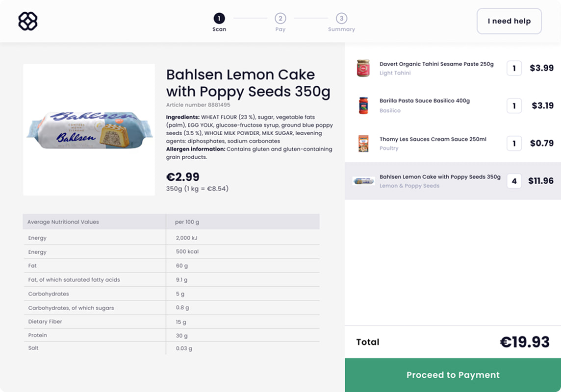Click the Bahlsen Lemon Cake cart row title

[x=440, y=177]
